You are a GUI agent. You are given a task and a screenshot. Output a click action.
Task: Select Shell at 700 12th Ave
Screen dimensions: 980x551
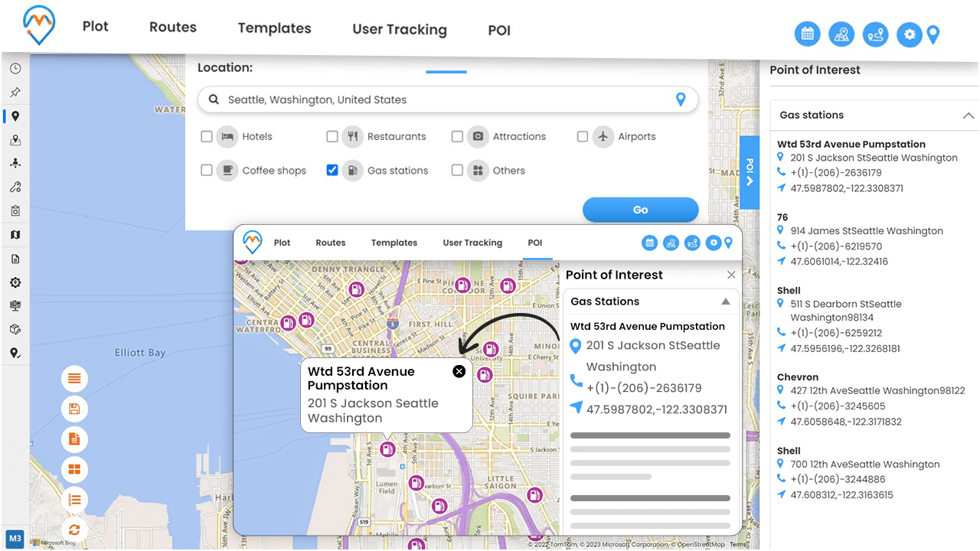point(789,451)
